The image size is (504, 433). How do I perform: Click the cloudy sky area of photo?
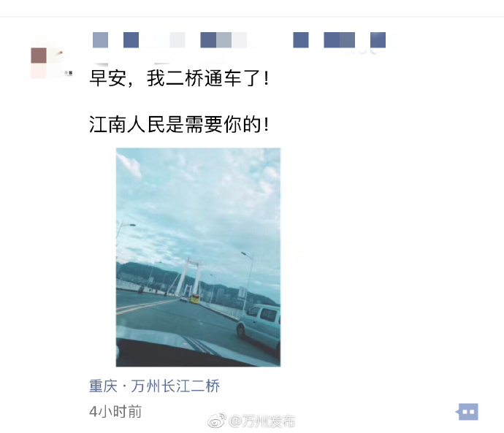[x=198, y=199]
